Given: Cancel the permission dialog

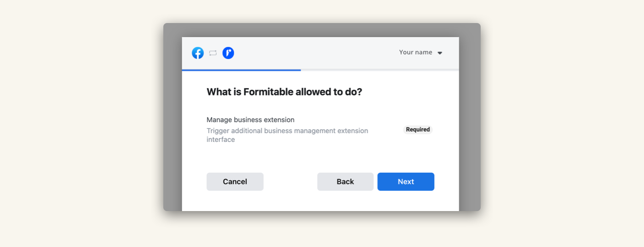Looking at the screenshot, I should (x=235, y=182).
